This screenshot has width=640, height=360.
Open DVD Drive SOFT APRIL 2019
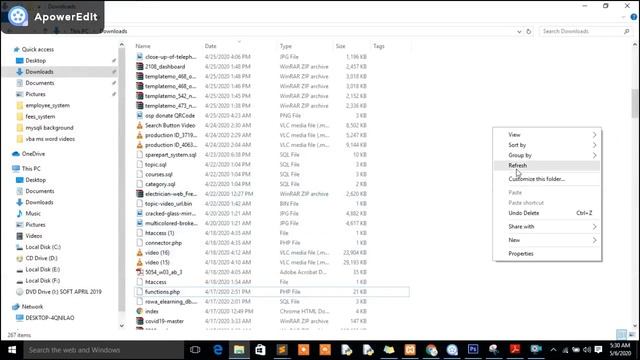pyautogui.click(x=63, y=292)
